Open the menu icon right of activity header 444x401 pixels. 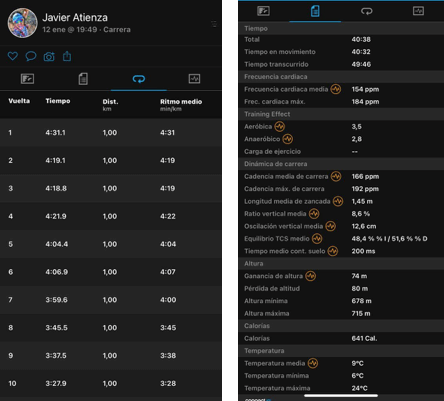pos(214,24)
